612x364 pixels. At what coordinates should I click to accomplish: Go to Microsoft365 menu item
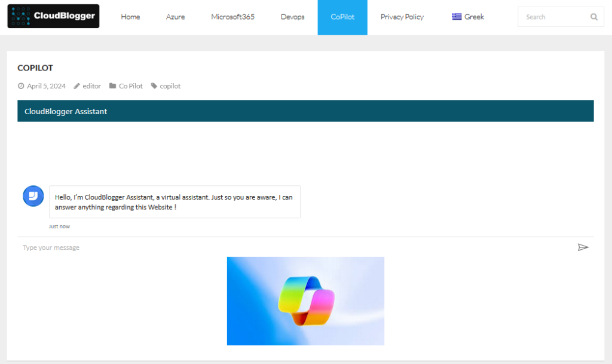pos(232,17)
